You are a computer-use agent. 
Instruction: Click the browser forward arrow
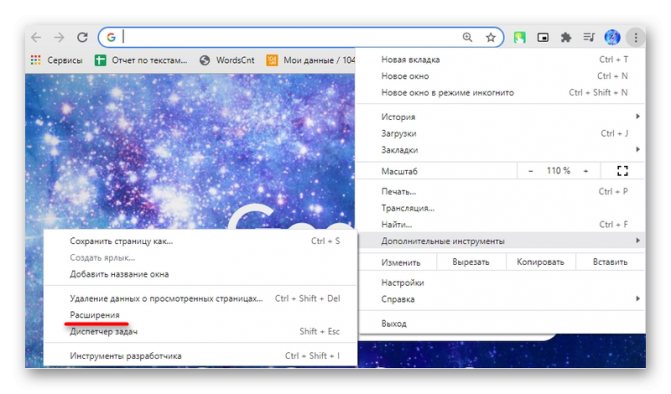(x=59, y=38)
